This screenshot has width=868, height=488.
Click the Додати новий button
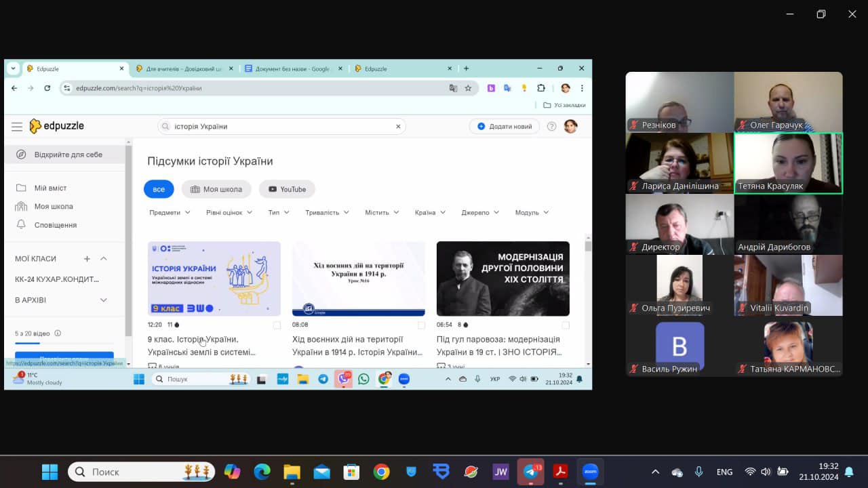(x=505, y=127)
